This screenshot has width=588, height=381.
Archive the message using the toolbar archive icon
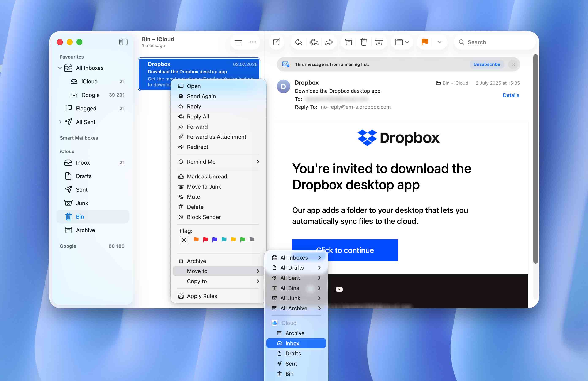pos(349,42)
